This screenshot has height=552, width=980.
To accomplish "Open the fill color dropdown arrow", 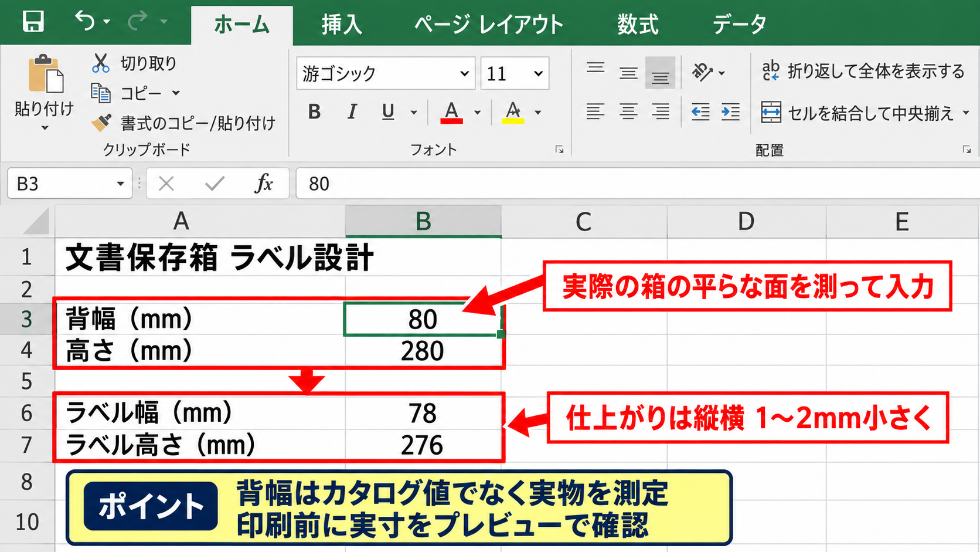I will 538,112.
